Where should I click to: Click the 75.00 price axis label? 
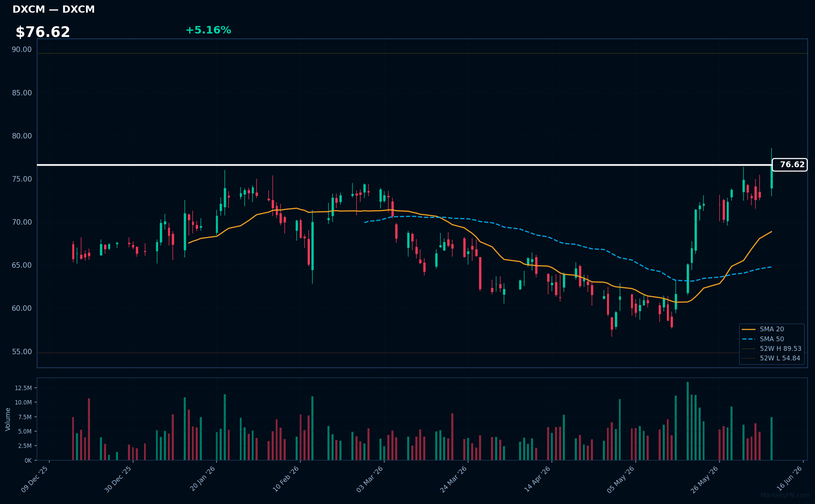point(22,179)
